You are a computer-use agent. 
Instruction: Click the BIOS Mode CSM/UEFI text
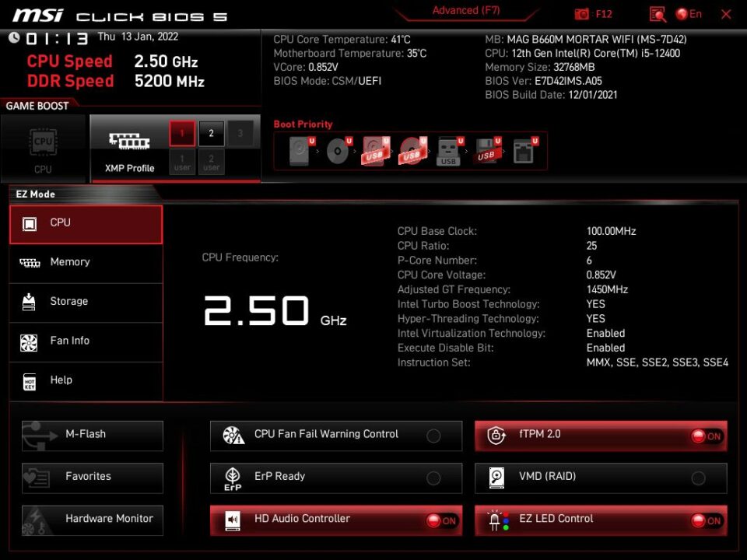pyautogui.click(x=328, y=81)
